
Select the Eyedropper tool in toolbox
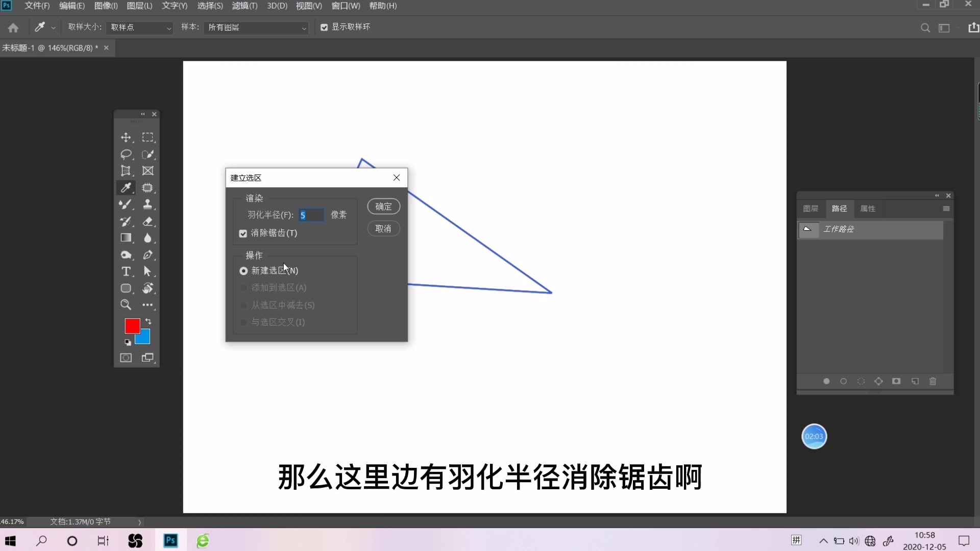click(x=126, y=188)
